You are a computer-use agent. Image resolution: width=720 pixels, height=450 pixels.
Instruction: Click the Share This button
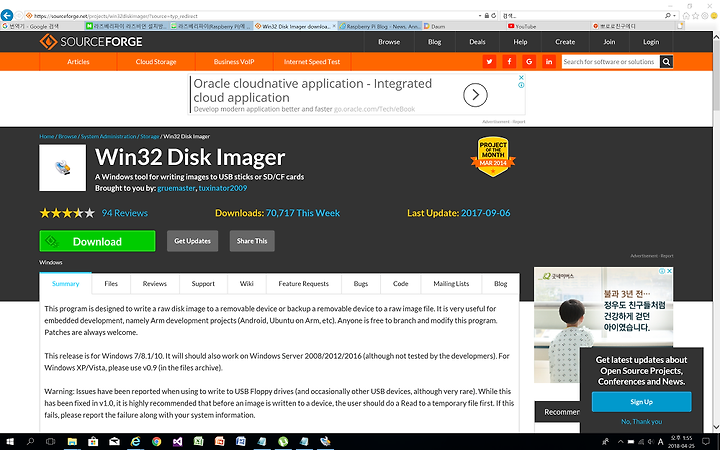(252, 241)
